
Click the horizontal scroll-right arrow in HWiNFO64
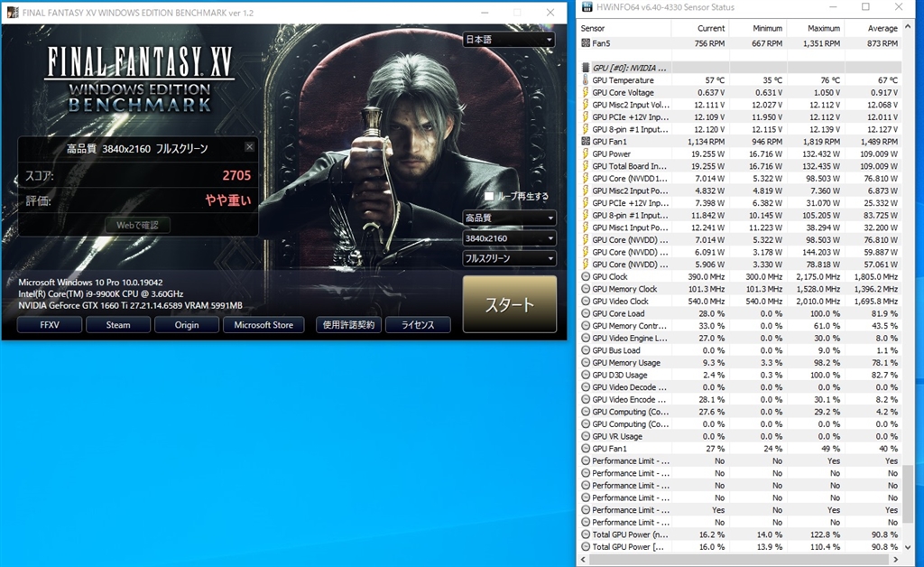click(896, 560)
